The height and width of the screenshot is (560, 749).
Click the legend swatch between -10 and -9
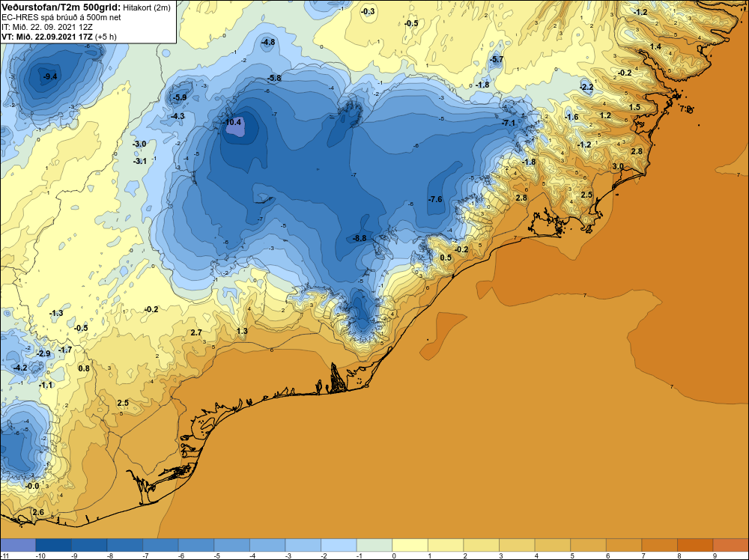click(53, 545)
